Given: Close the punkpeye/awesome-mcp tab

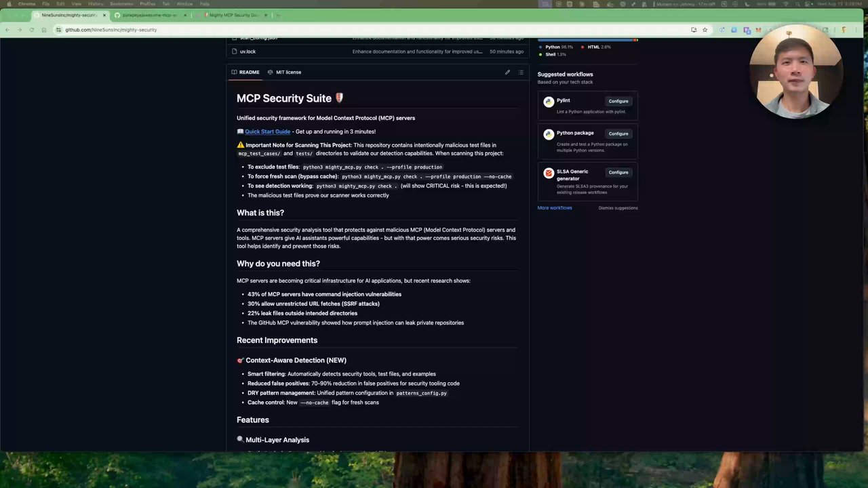Looking at the screenshot, I should pyautogui.click(x=184, y=15).
